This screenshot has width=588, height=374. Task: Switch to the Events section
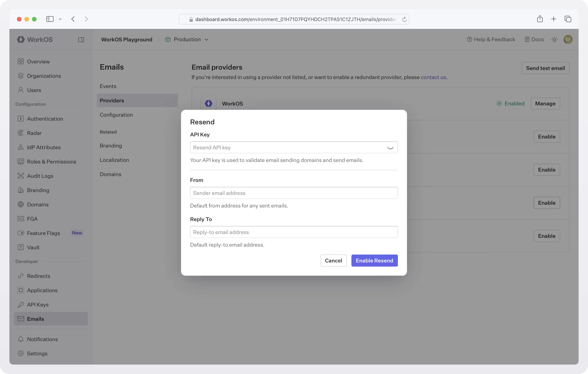coord(108,86)
